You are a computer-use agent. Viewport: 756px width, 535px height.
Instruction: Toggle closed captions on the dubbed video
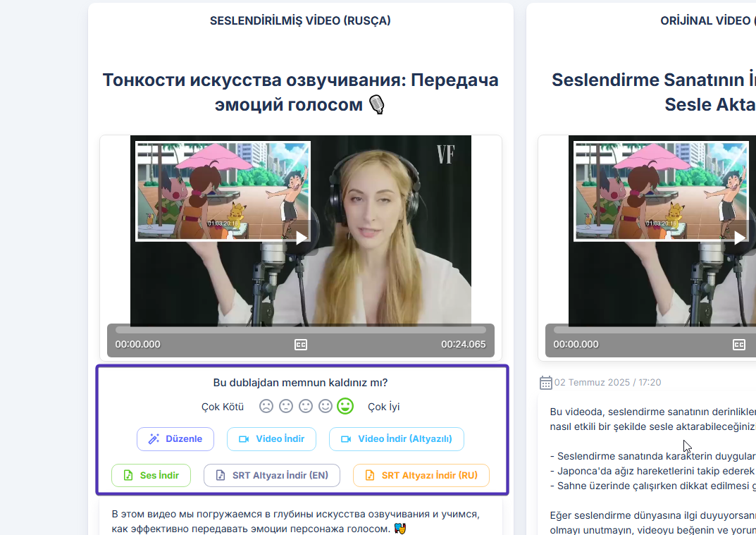point(301,345)
